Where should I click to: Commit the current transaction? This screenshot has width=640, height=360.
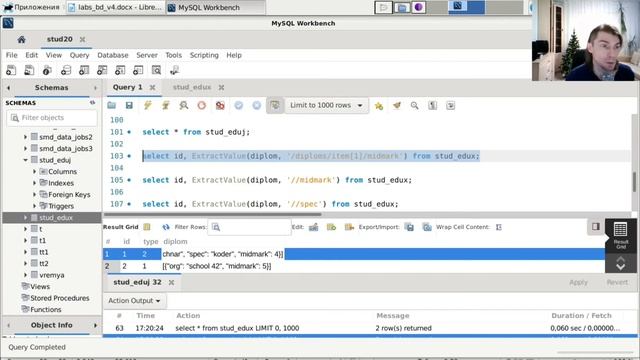tap(238, 105)
